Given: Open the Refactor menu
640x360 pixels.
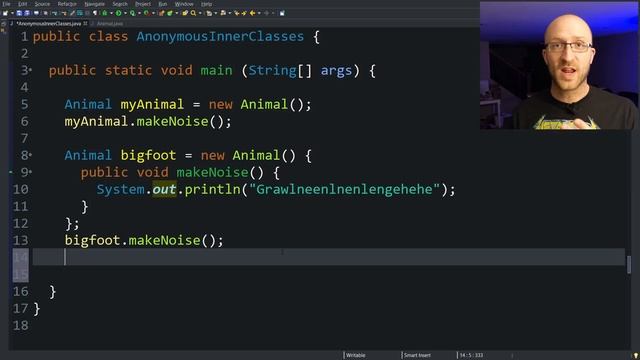Looking at the screenshot, I should pyautogui.click(x=67, y=4).
